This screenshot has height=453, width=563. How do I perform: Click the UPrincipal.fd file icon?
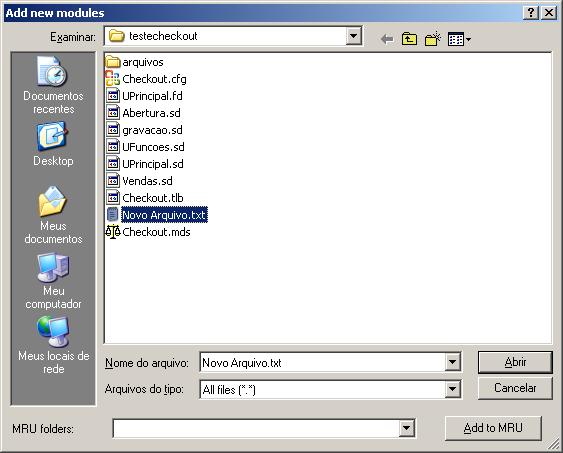point(113,96)
